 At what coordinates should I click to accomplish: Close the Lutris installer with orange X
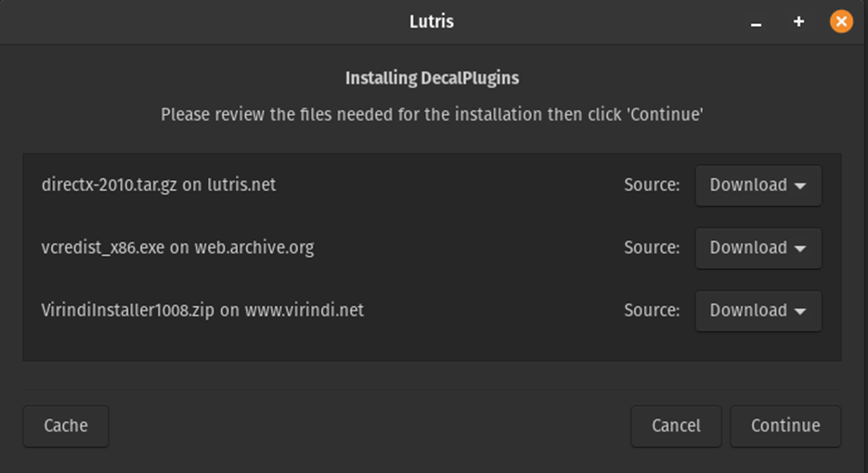click(841, 21)
